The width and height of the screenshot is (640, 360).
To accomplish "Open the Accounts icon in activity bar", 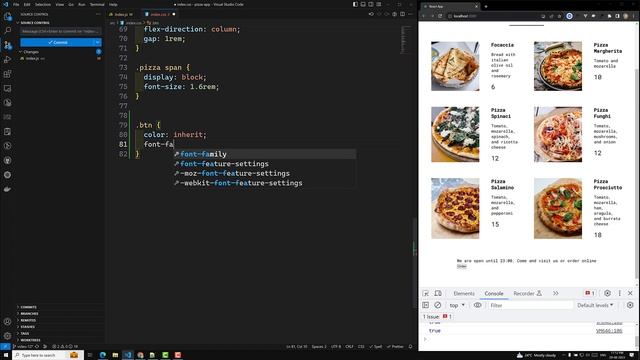I will 7,322.
